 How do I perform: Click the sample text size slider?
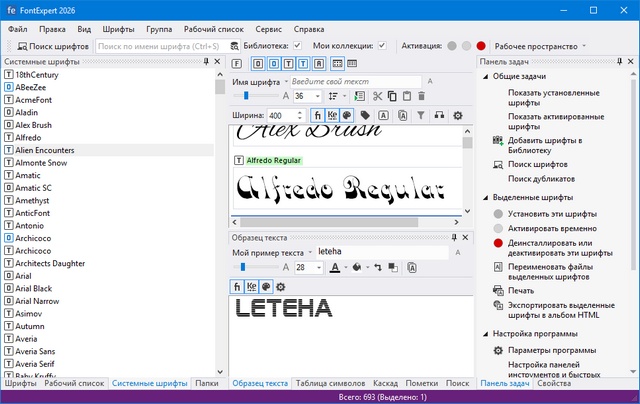click(256, 267)
